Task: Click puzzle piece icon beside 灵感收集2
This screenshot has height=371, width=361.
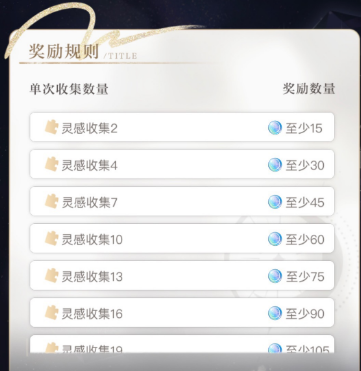Action: [x=52, y=127]
